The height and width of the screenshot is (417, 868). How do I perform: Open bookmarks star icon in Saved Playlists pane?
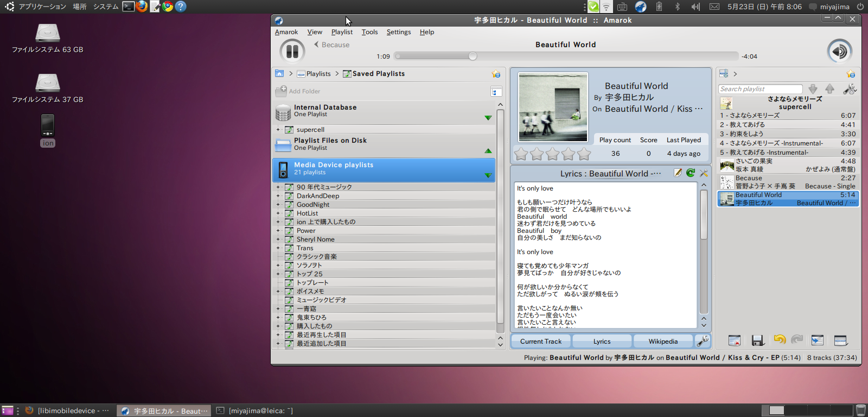(x=496, y=74)
